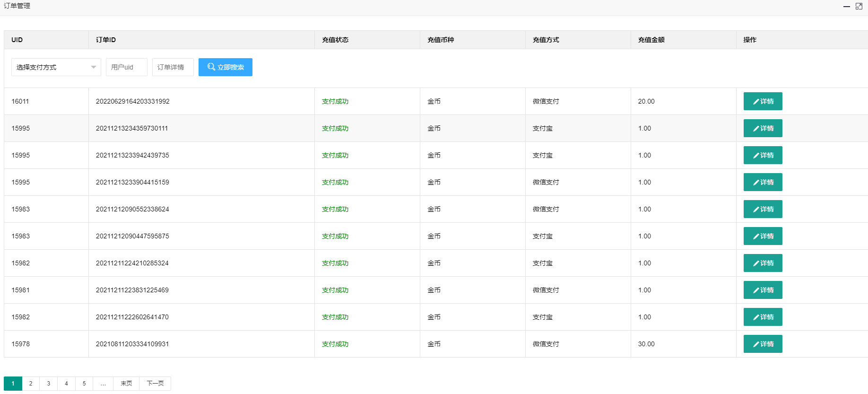Collapse the 订单管理 panel using minimize icon

846,6
